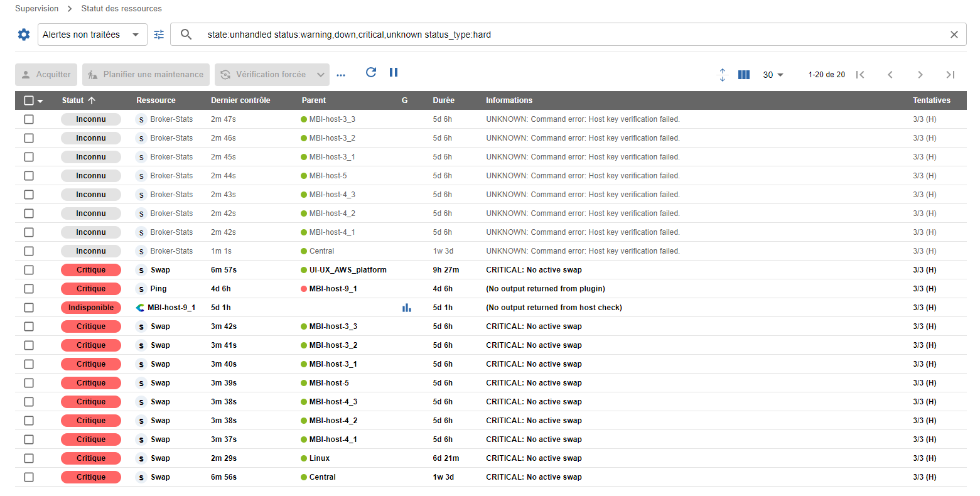
Task: Tick the select-all checkbox in the header
Action: tap(29, 100)
